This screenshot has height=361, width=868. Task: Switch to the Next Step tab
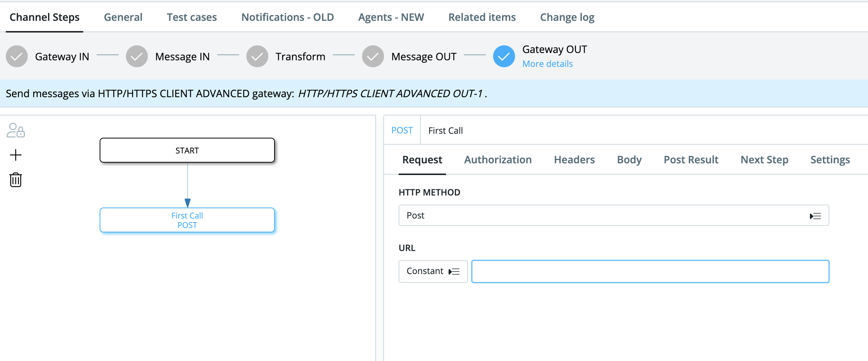click(764, 160)
